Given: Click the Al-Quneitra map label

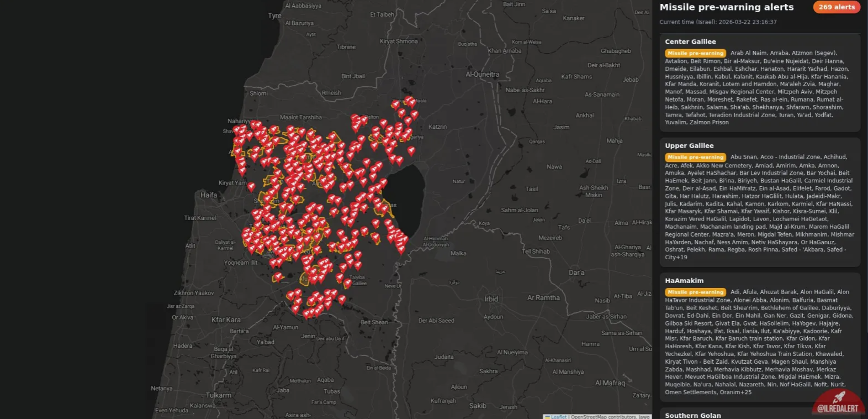Looking at the screenshot, I should pos(482,74).
